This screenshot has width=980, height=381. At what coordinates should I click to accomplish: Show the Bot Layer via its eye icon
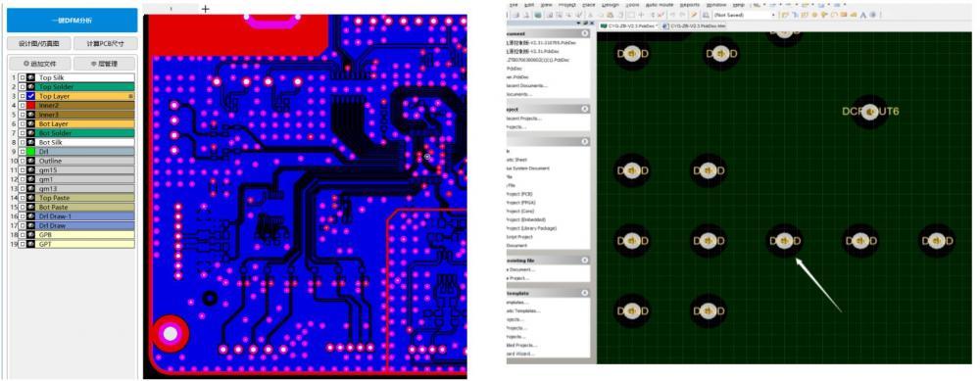point(30,124)
